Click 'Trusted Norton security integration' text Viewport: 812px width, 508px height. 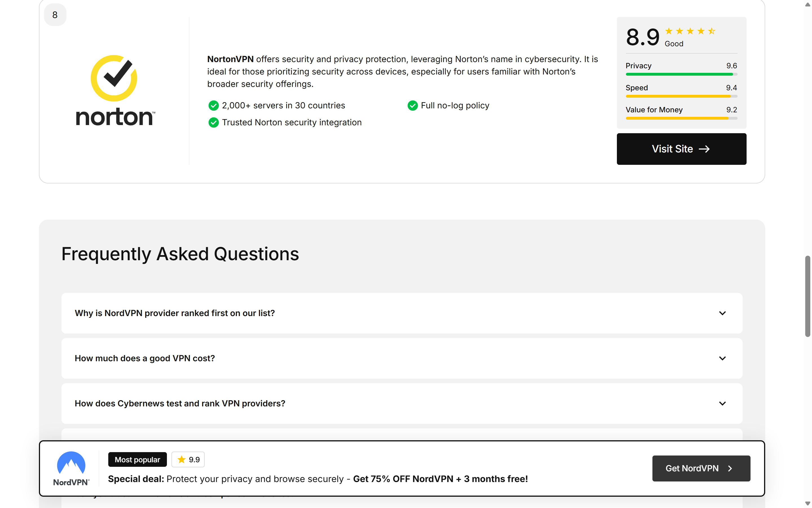click(292, 123)
